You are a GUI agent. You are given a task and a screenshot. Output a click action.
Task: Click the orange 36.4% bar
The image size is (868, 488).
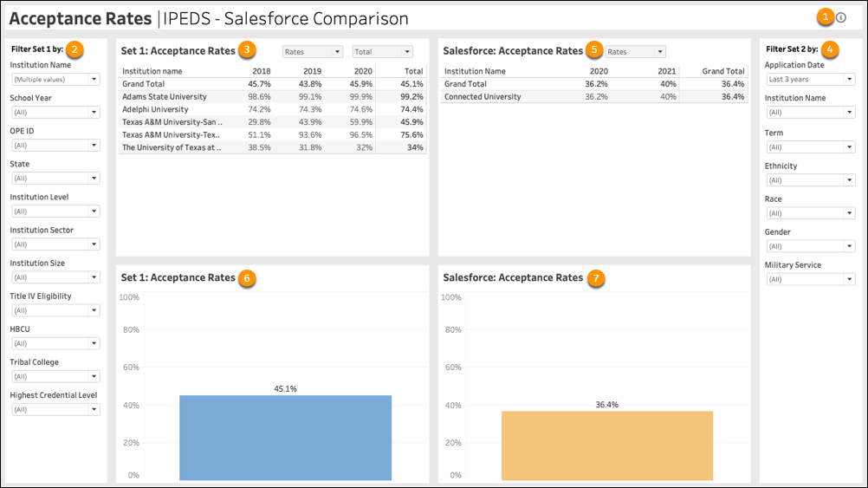(607, 446)
